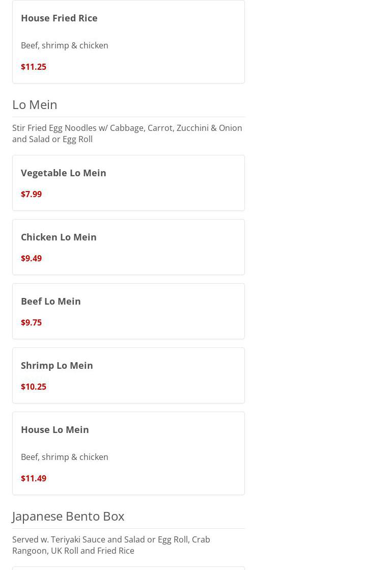392x570 pixels.
Task: Open the Vegetable Lo Mein menu item
Action: click(64, 173)
